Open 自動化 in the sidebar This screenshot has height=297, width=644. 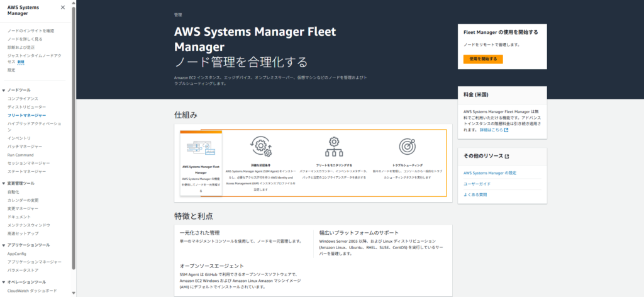[13, 192]
